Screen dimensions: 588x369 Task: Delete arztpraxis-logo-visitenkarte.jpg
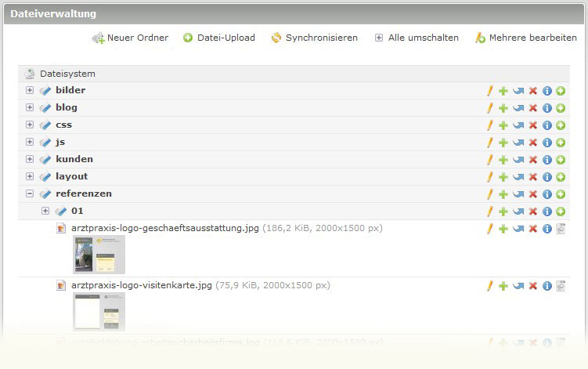pos(533,286)
